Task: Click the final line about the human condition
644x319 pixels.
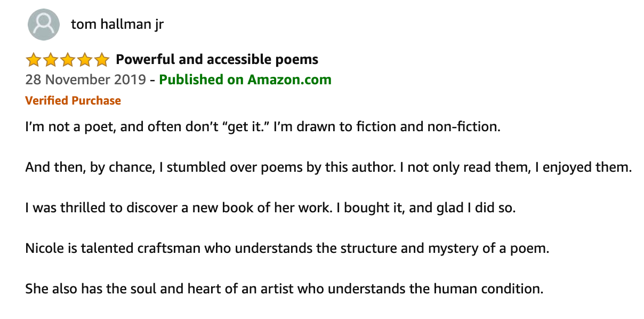Action: 284,289
